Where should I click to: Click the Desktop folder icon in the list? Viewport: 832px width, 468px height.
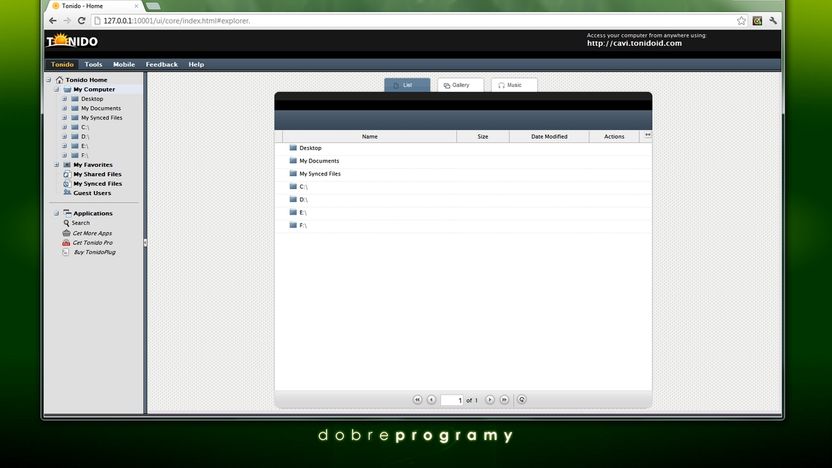click(293, 148)
